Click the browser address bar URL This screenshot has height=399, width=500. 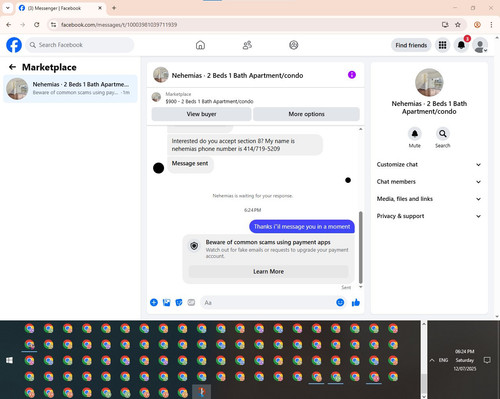click(x=119, y=25)
